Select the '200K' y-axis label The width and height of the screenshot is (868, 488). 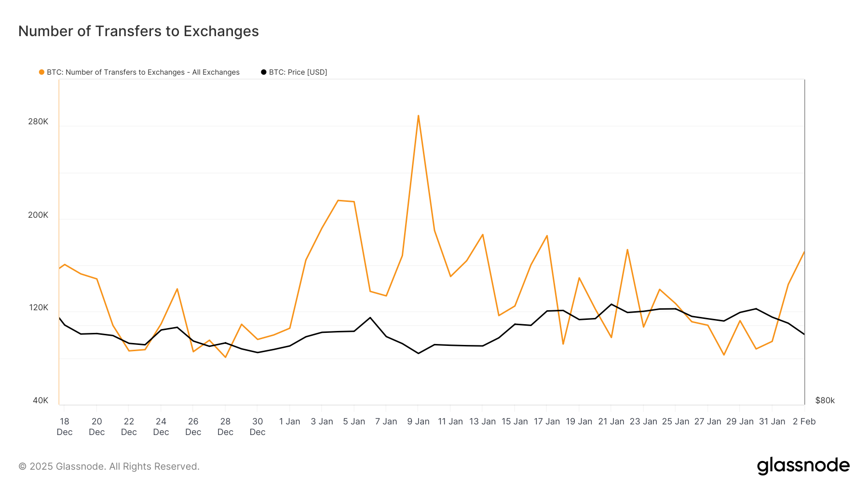click(x=38, y=215)
